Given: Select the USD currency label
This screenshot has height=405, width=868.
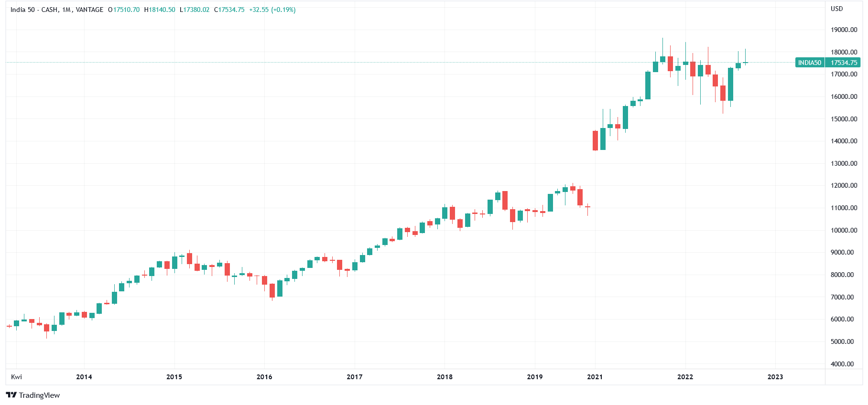Looking at the screenshot, I should point(836,9).
